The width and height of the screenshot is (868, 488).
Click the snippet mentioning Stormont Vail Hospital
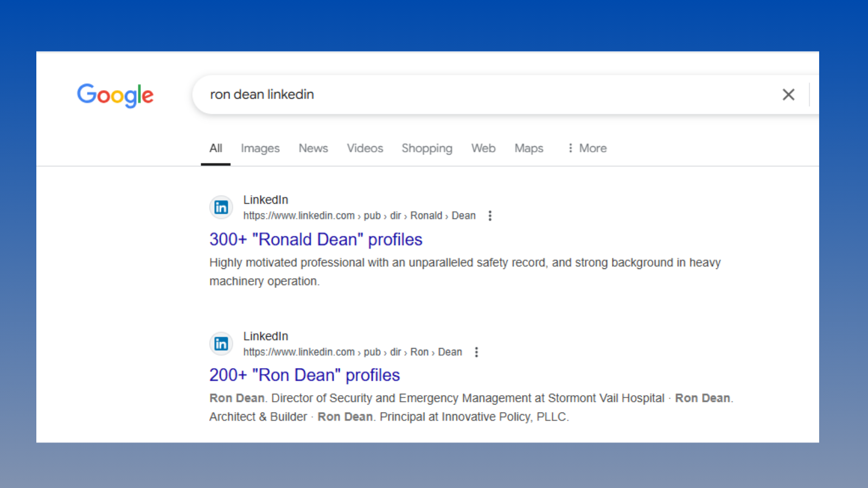pyautogui.click(x=471, y=407)
